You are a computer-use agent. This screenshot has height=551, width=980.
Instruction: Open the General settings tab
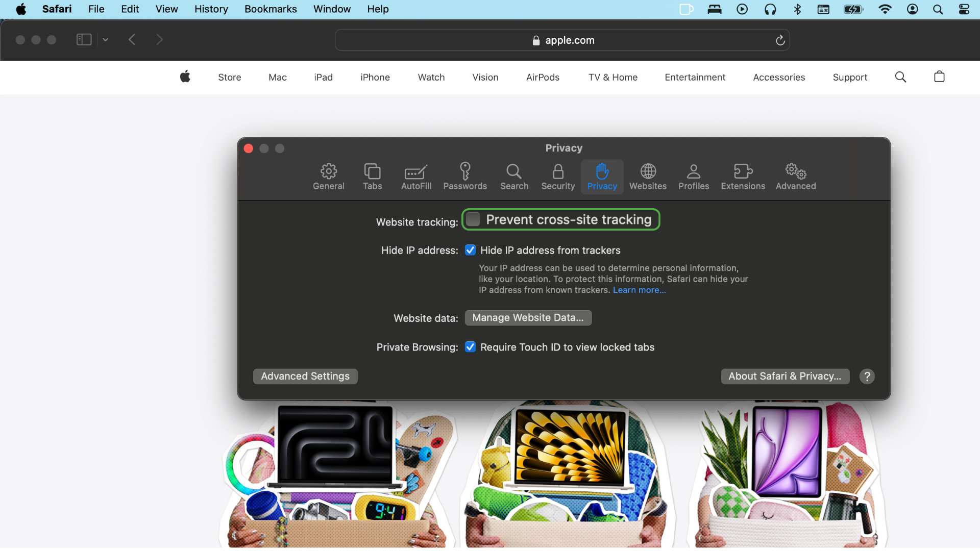[329, 177]
